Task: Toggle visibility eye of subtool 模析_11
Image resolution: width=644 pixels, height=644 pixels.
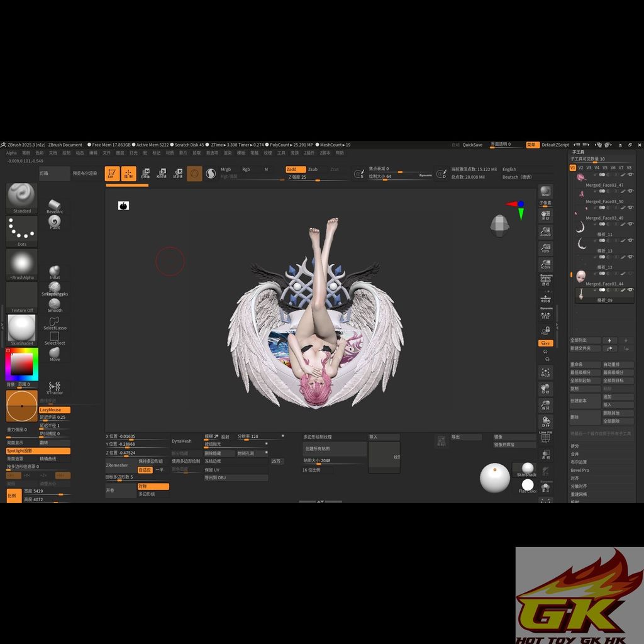Action: click(x=630, y=224)
